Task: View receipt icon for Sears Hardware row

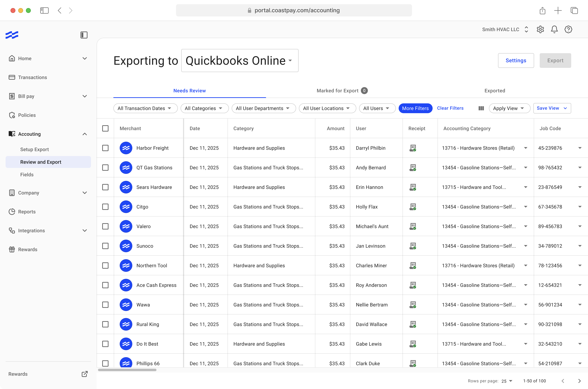Action: pyautogui.click(x=412, y=187)
